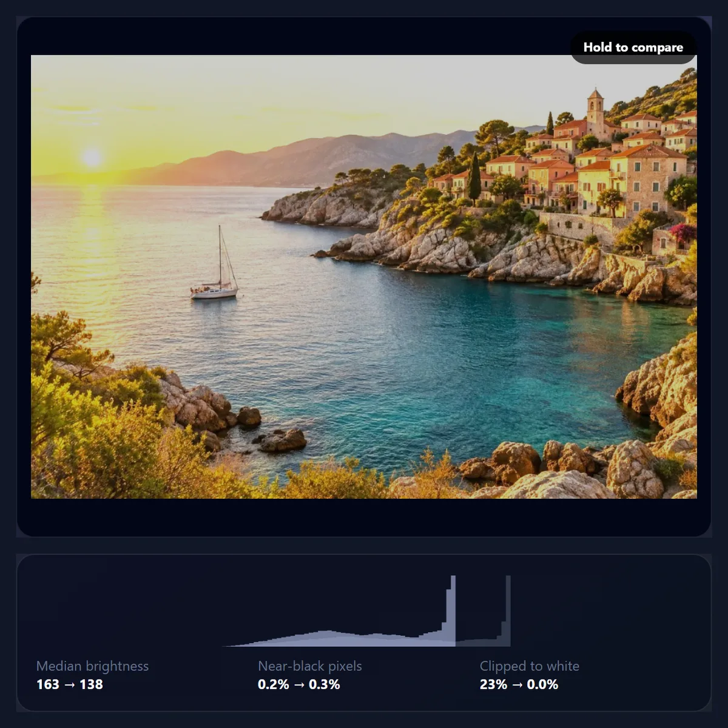Select the value 163 → 138
The width and height of the screenshot is (728, 728).
tap(70, 684)
